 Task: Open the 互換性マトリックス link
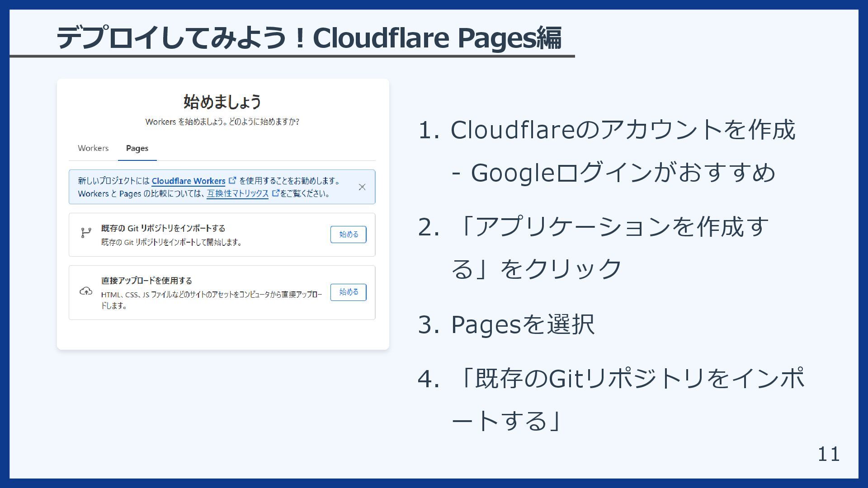[237, 193]
